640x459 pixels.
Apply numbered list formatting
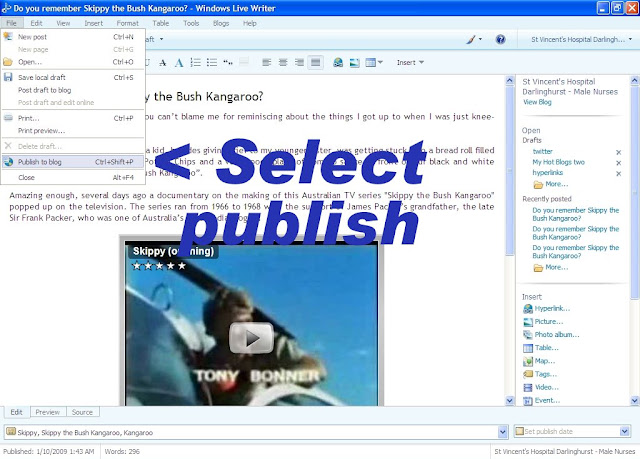(x=196, y=62)
